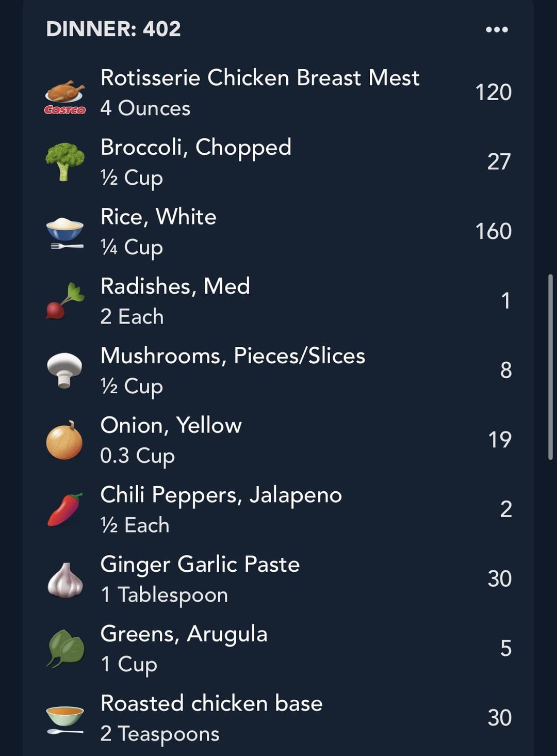Tap the red jalapeno pepper icon
The height and width of the screenshot is (756, 557).
[x=65, y=510]
